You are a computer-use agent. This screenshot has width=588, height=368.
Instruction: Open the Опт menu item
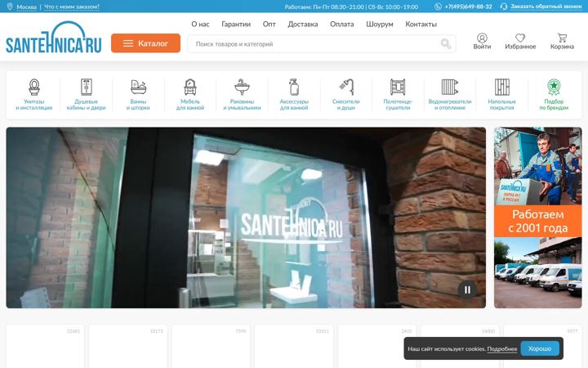pos(269,24)
